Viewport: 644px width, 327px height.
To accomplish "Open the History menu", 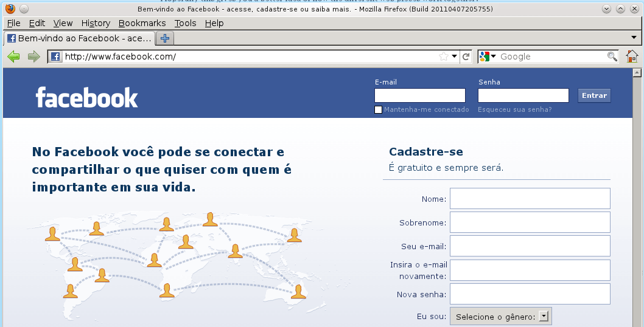I will (96, 23).
